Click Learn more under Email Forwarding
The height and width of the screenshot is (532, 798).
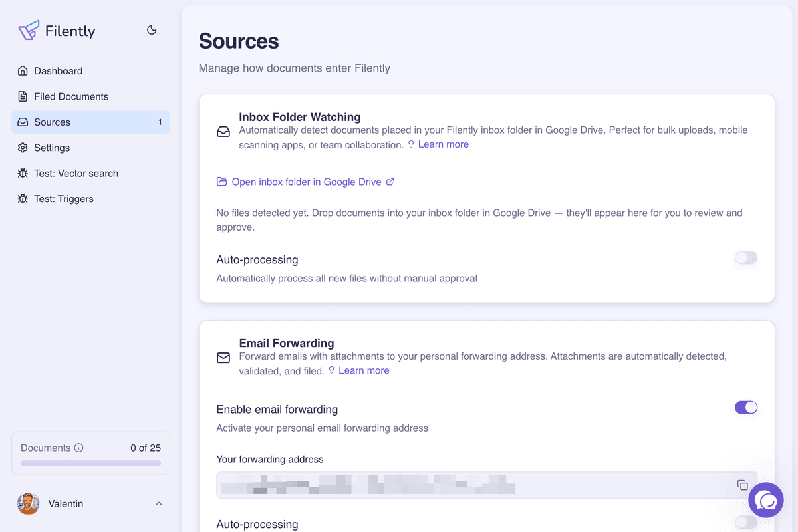364,370
